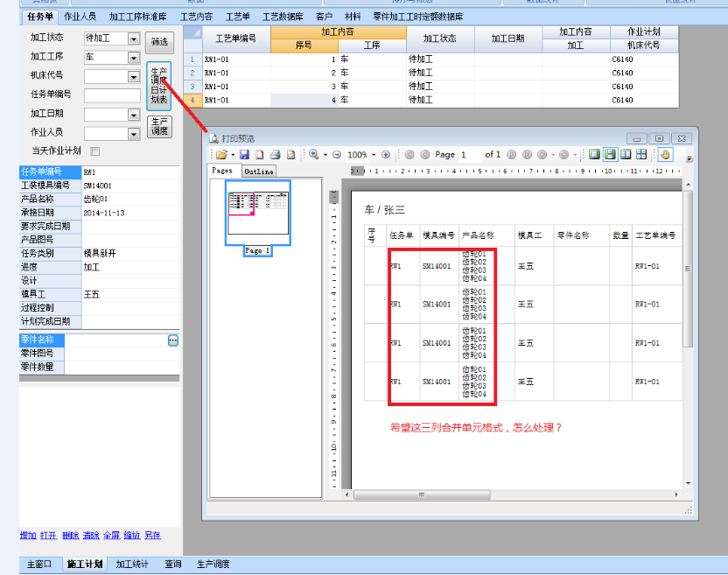Select two-page facing view icon

[x=626, y=154]
